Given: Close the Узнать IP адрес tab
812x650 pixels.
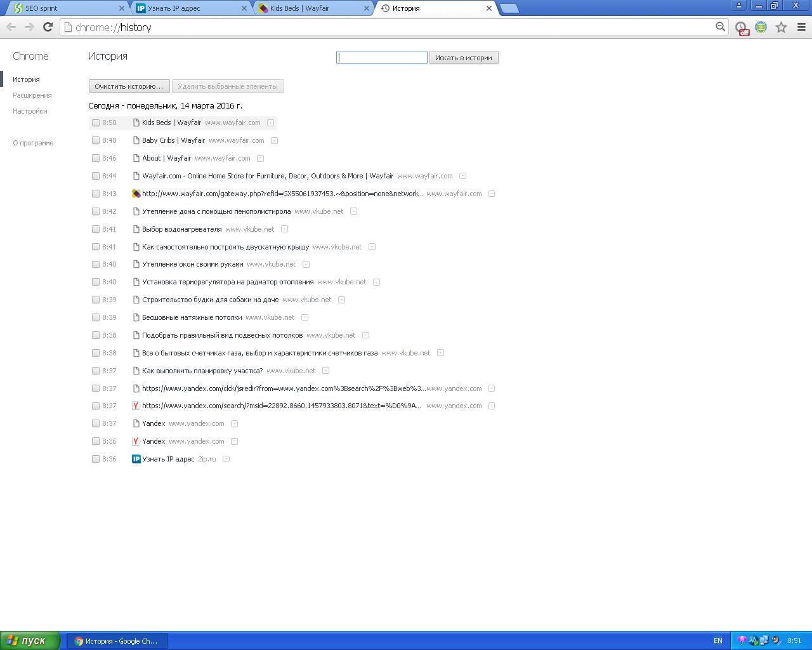Looking at the screenshot, I should [244, 8].
